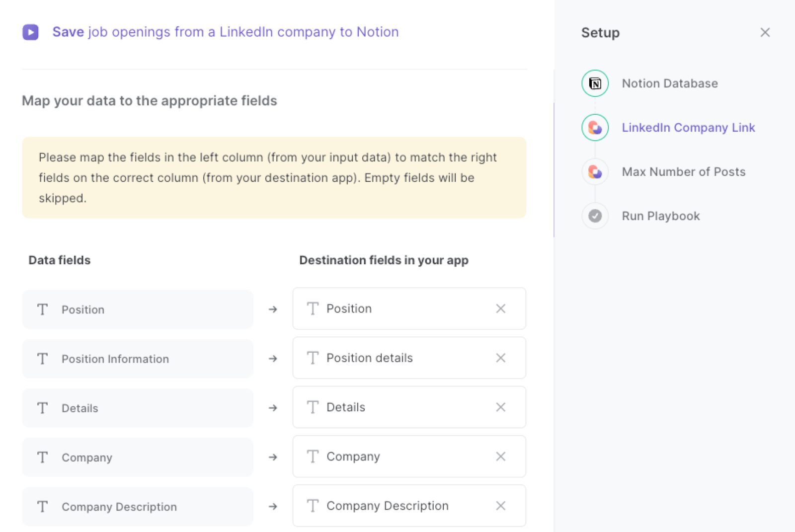Click the Save label in the header

point(69,32)
